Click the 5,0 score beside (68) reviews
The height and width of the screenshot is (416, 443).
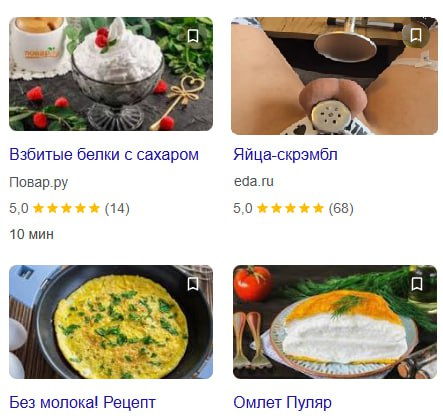point(243,208)
